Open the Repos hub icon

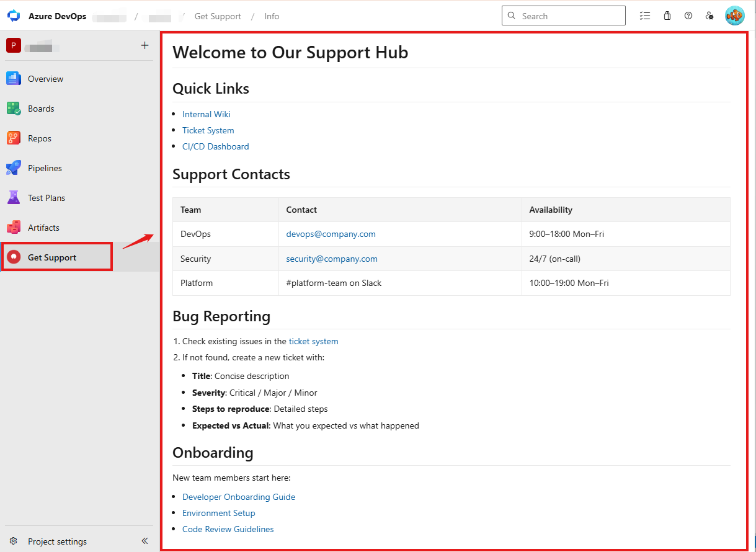pos(14,138)
